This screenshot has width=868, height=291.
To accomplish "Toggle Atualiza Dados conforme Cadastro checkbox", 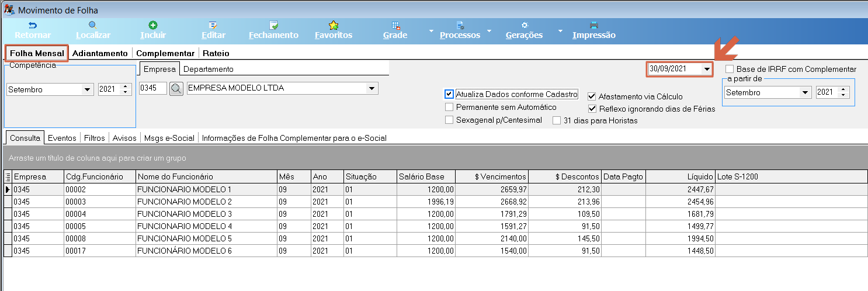I will (449, 94).
